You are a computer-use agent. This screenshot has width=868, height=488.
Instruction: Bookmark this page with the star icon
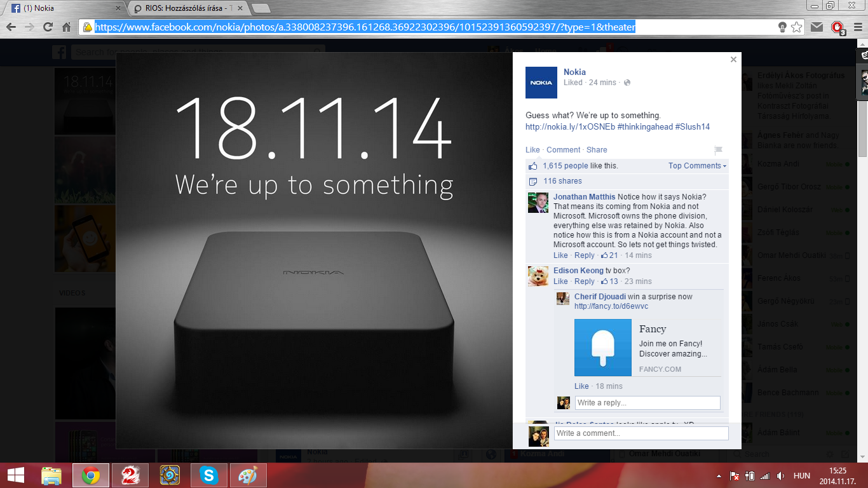[x=797, y=27]
